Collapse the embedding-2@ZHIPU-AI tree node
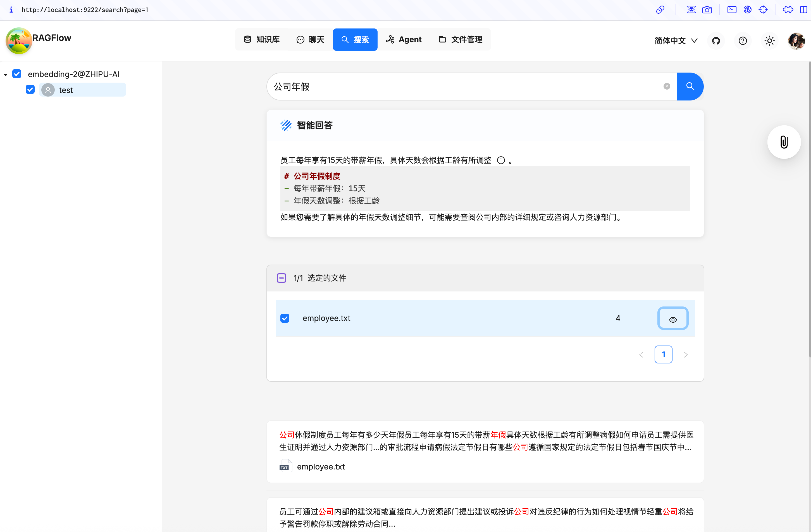The height and width of the screenshot is (532, 811). 6,75
